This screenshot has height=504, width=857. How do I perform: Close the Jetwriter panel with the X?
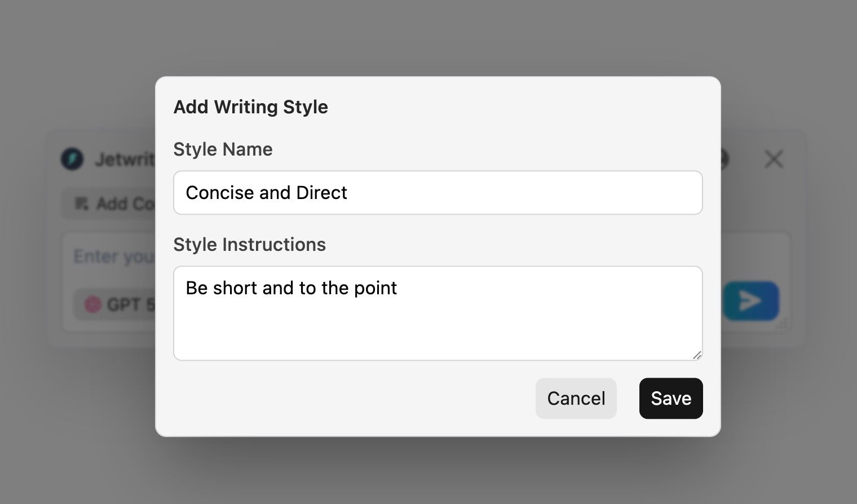(774, 159)
